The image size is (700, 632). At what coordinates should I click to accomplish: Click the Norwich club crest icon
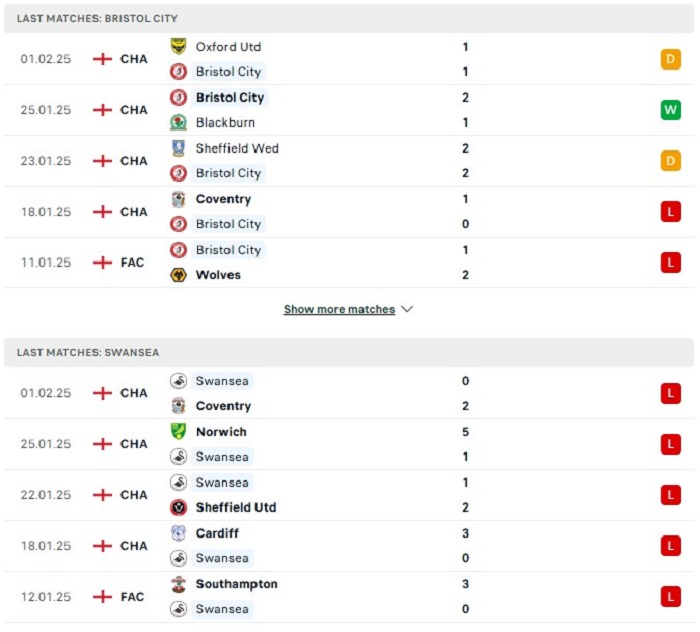179,432
